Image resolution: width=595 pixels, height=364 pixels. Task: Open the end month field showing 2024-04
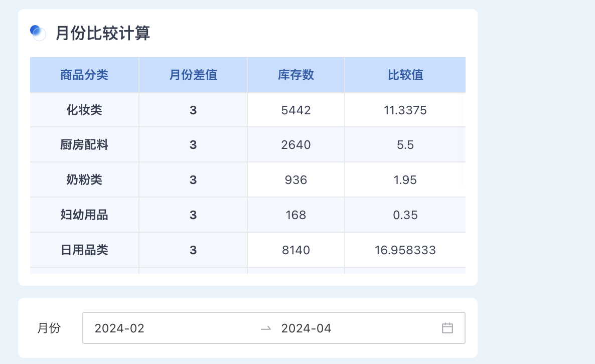307,327
